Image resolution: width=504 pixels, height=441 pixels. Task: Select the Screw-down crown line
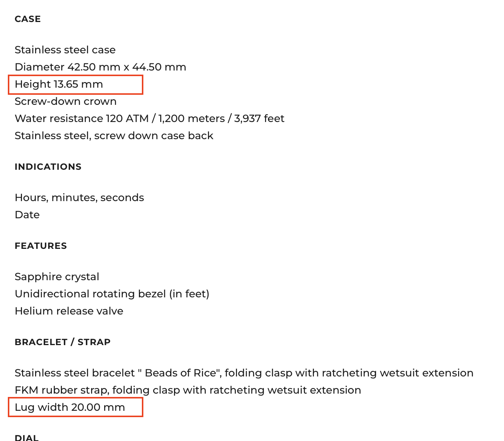[x=66, y=101]
